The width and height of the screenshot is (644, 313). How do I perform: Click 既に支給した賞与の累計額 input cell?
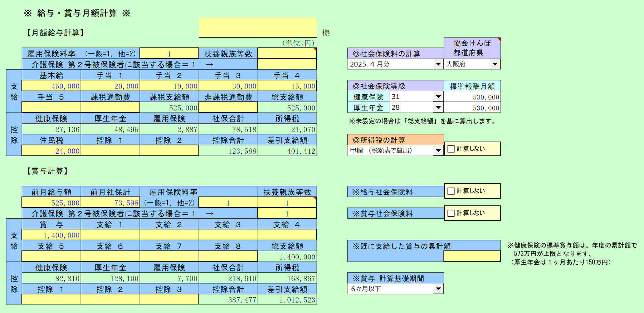coord(472,256)
